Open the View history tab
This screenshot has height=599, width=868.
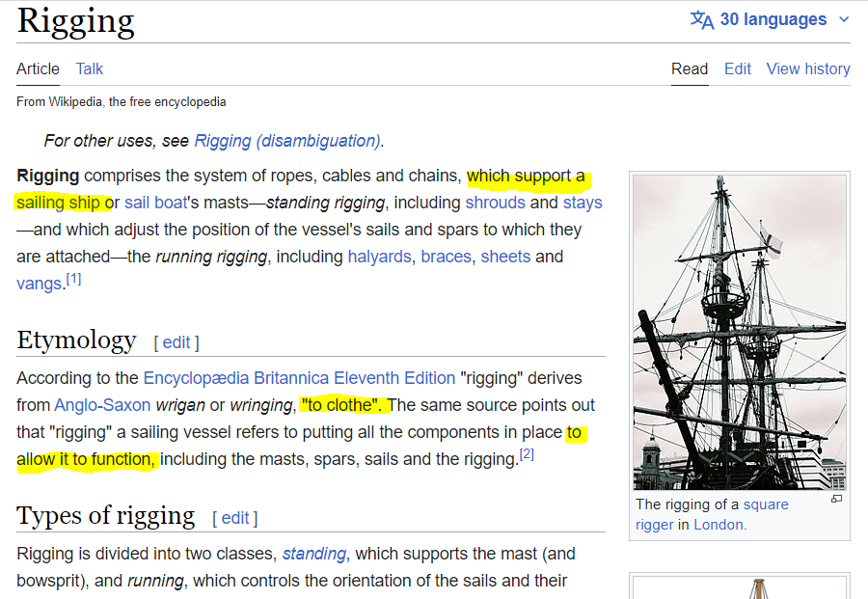(808, 68)
